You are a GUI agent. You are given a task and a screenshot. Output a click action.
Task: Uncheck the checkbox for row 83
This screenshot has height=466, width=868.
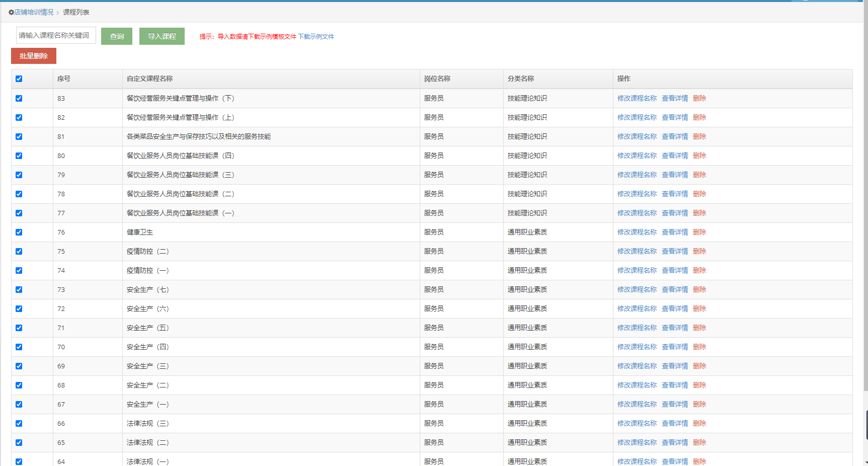[19, 99]
